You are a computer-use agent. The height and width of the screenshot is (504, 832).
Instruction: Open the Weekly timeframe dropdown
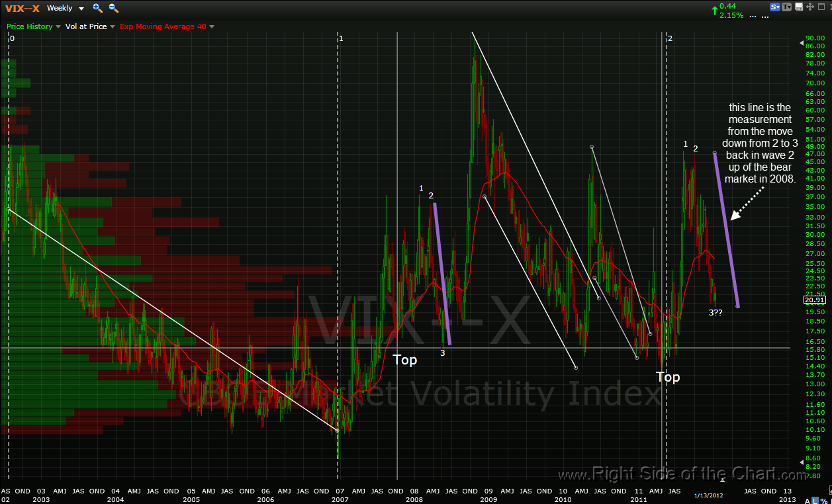click(66, 8)
